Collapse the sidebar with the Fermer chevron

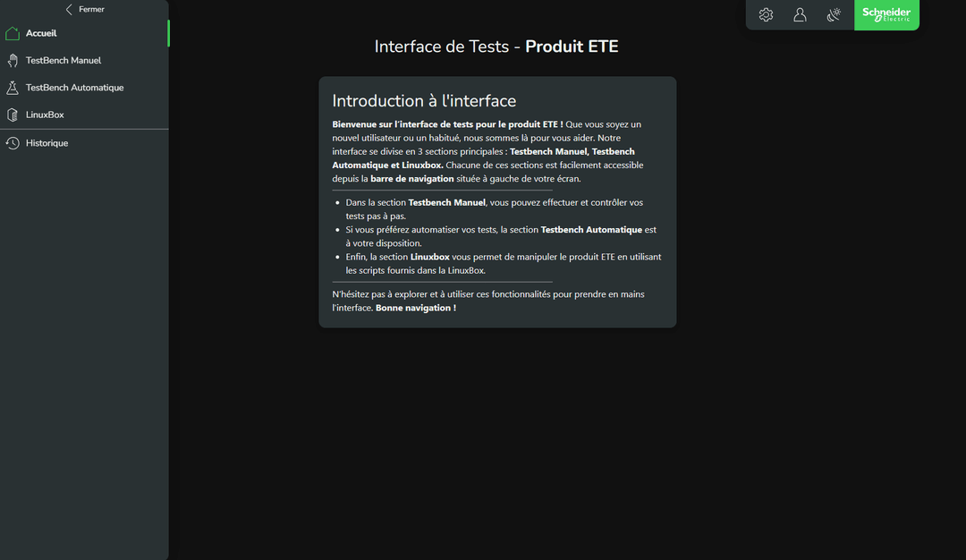pyautogui.click(x=69, y=9)
